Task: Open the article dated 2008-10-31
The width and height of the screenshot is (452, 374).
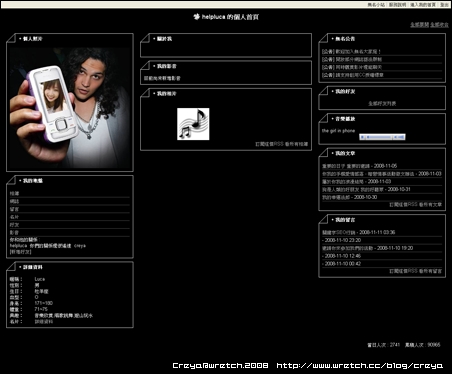Action: click(366, 189)
